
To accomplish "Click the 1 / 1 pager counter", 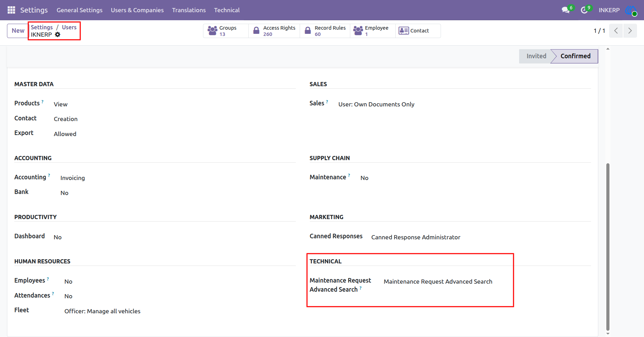I will [x=599, y=31].
